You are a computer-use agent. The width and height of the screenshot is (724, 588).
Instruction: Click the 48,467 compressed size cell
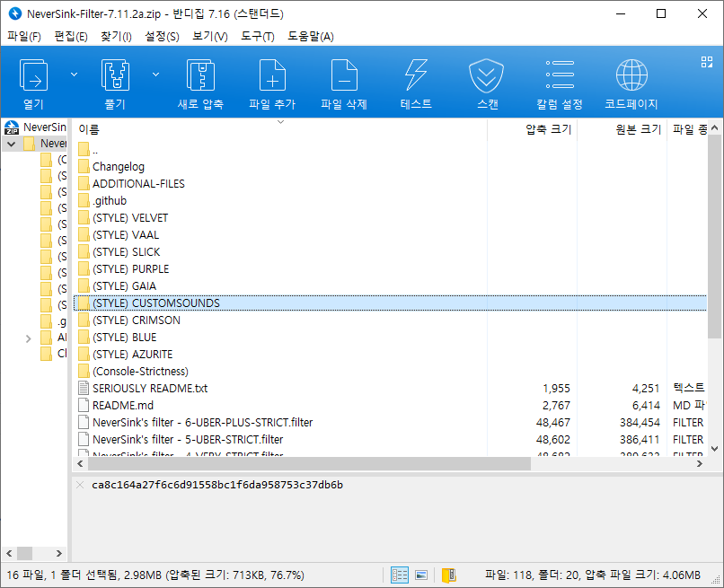552,423
